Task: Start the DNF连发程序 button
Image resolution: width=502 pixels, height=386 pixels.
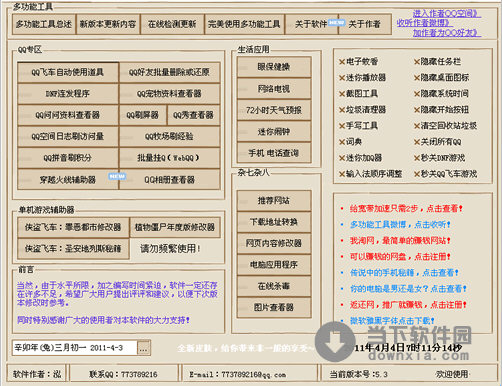Action: tap(68, 94)
